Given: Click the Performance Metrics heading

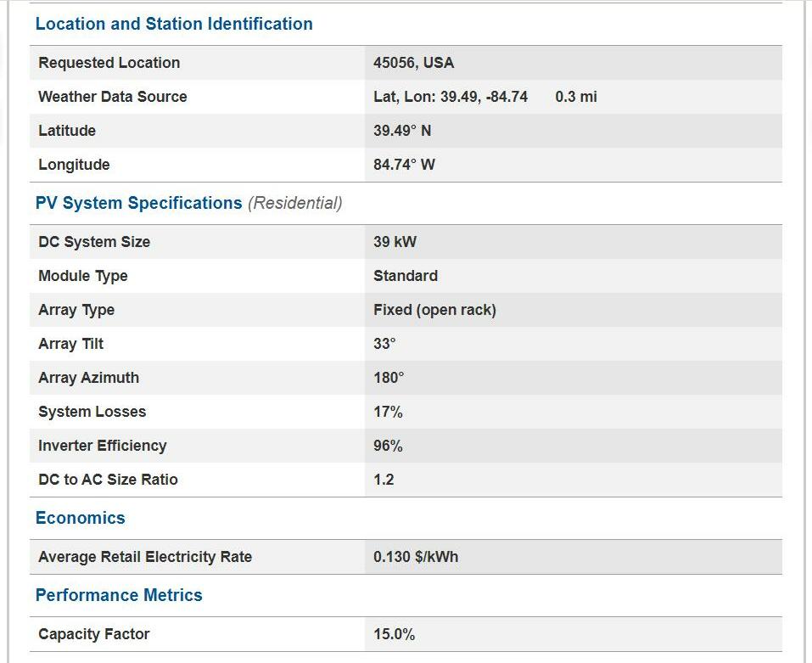Looking at the screenshot, I should pyautogui.click(x=119, y=595).
